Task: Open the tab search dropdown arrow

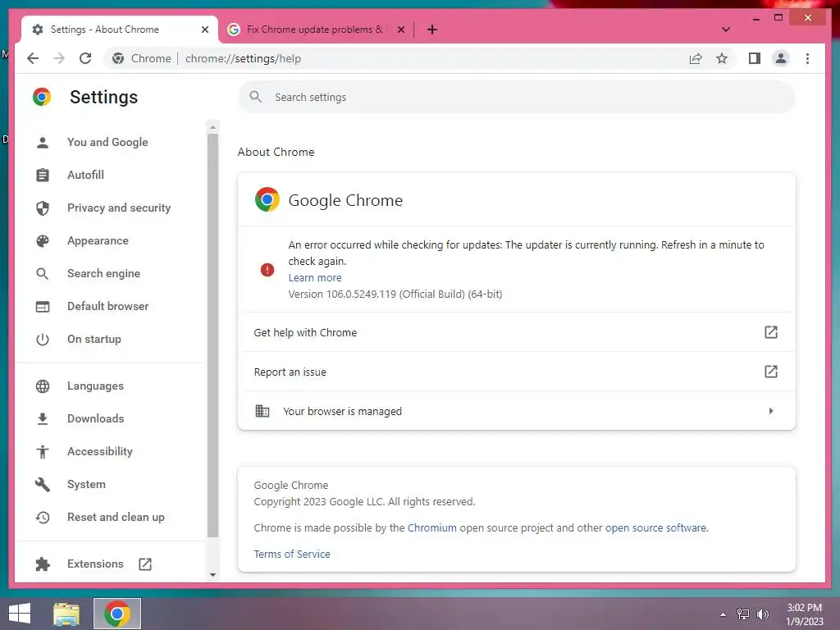Action: pyautogui.click(x=725, y=30)
